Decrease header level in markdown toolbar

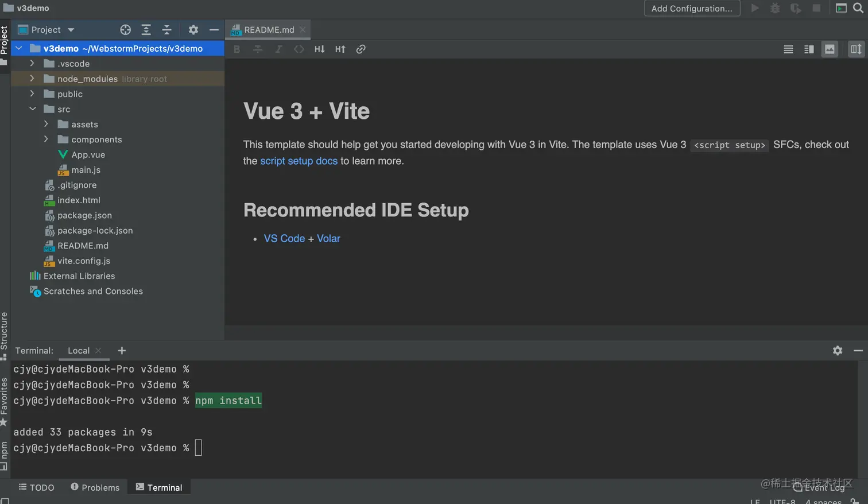(320, 49)
